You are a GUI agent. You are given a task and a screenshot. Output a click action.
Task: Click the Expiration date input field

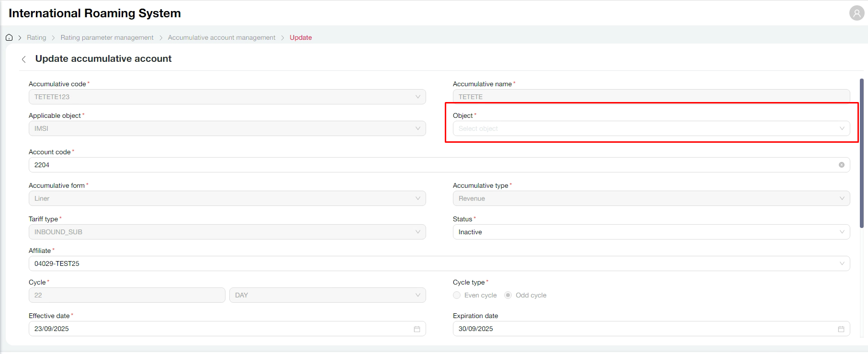point(642,329)
